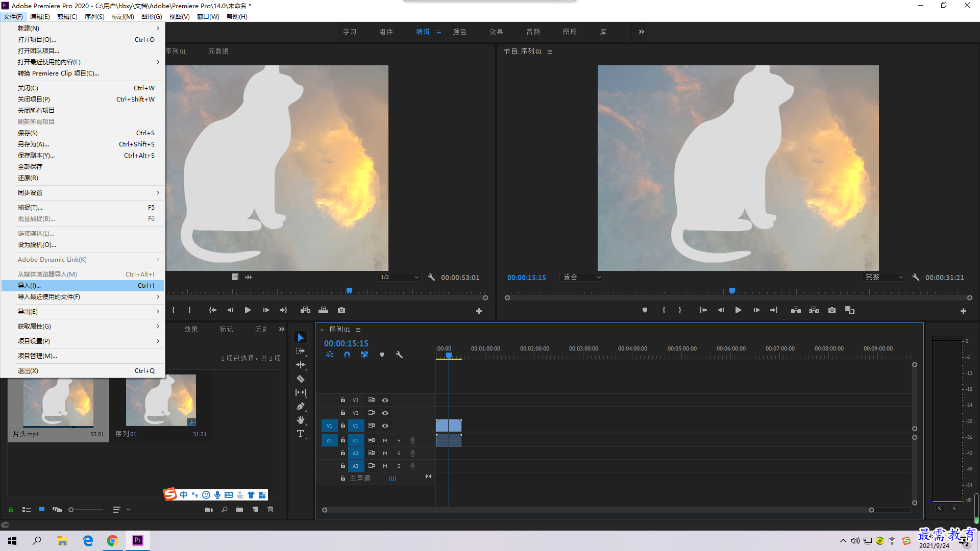Viewport: 980px width, 551px height.
Task: Open Program monitor zoom dropdown 适合
Action: [582, 278]
